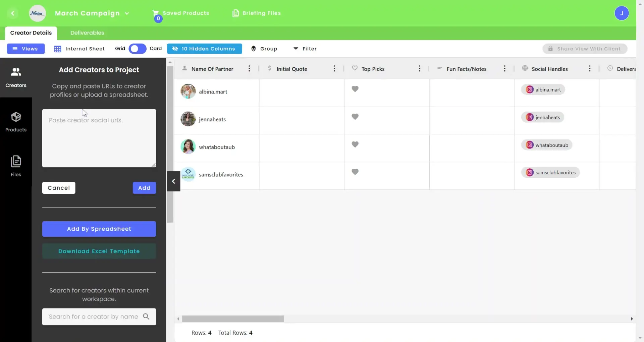The image size is (644, 342).
Task: Open Briefing Files using the document icon
Action: [236, 13]
